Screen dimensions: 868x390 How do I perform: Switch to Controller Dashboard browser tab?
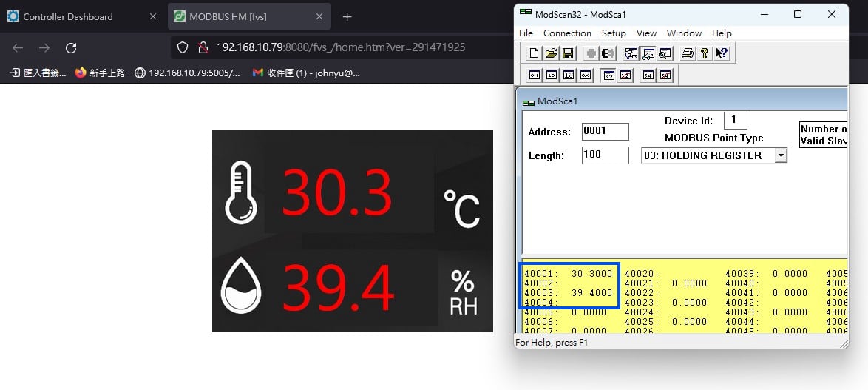(68, 16)
